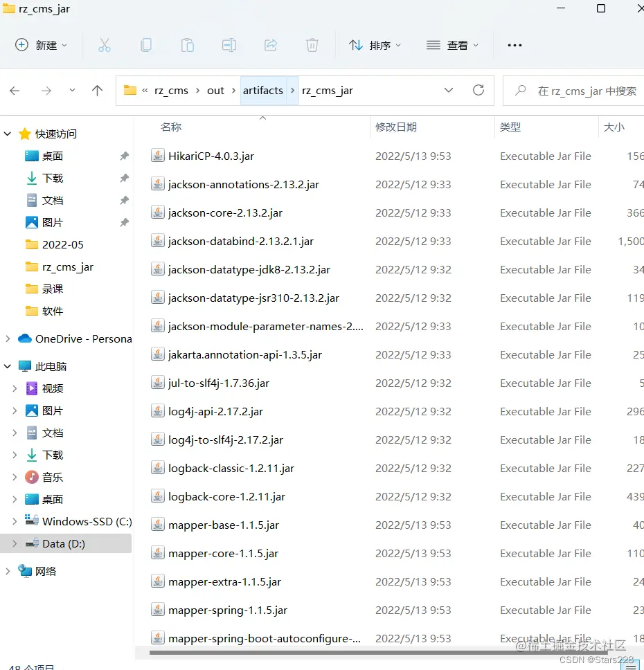Expand the Windows-SSD (C:) drive
This screenshot has width=644, height=670.
(15, 521)
